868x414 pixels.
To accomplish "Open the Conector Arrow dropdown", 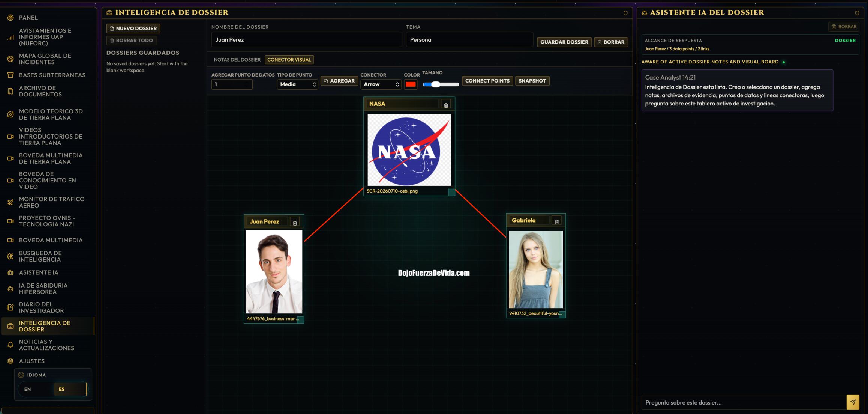I will 381,84.
